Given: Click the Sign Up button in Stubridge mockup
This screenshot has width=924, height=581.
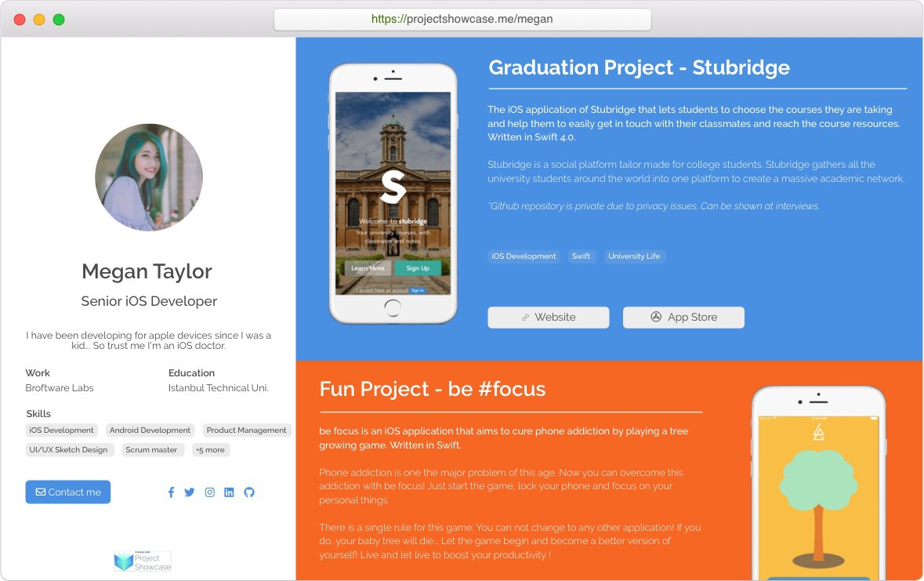Looking at the screenshot, I should tap(418, 268).
